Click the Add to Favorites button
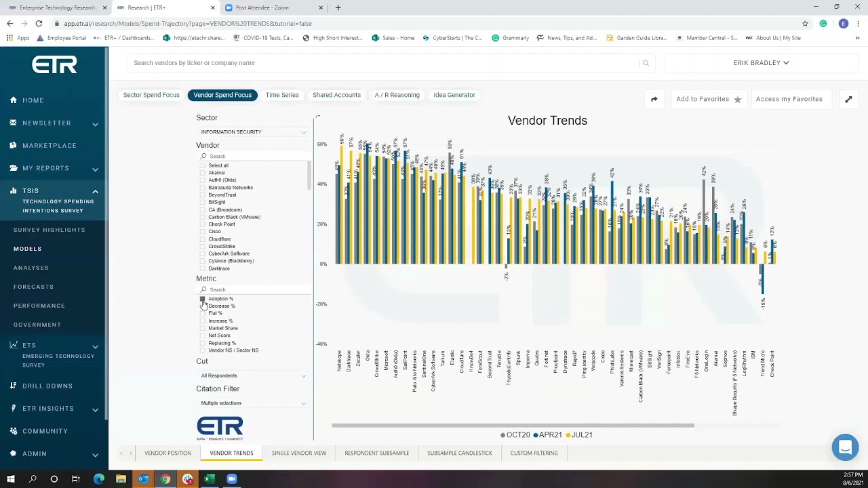 pyautogui.click(x=709, y=99)
